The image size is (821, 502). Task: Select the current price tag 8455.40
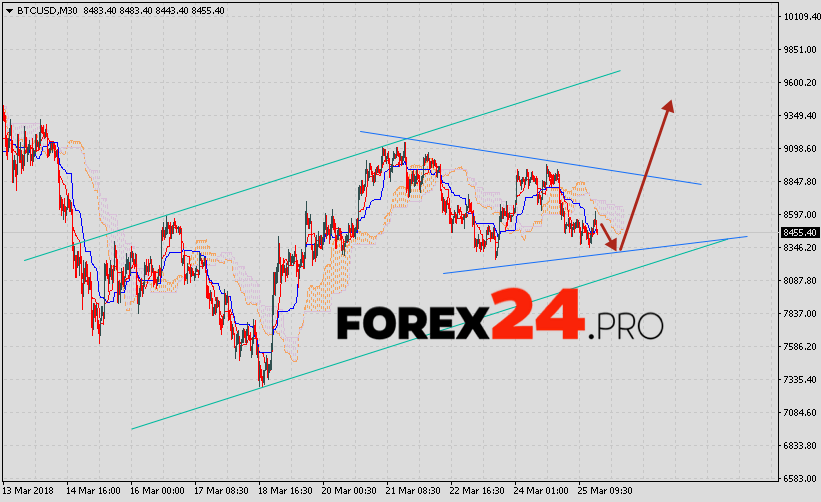tap(799, 233)
